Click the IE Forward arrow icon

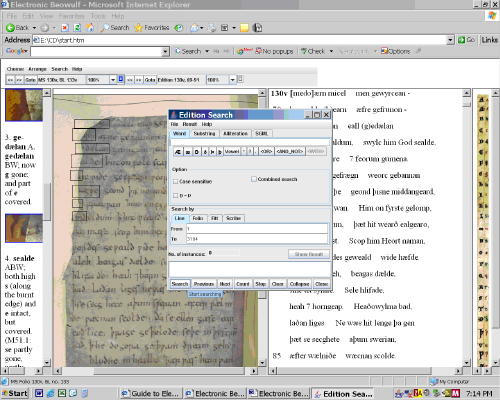point(45,28)
